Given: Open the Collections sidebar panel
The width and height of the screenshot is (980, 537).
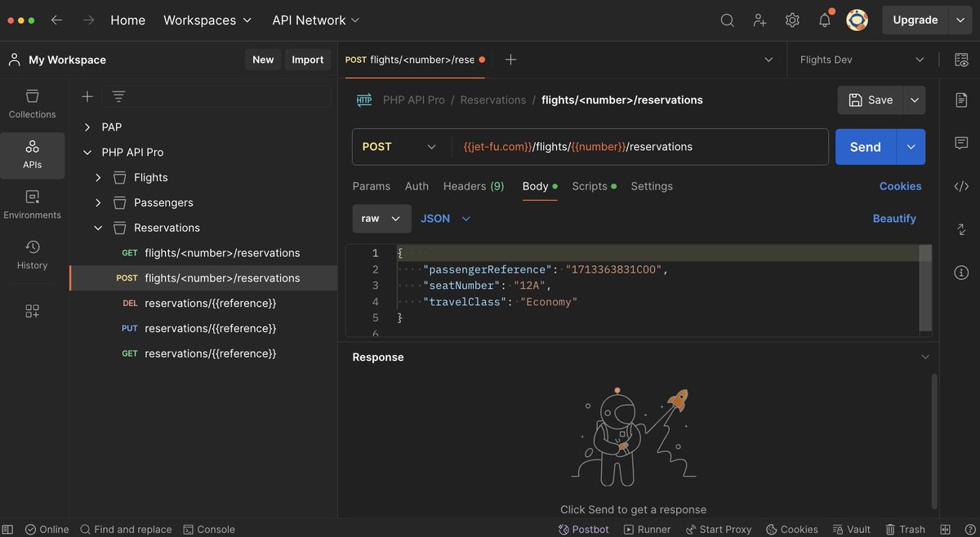Looking at the screenshot, I should (x=32, y=104).
